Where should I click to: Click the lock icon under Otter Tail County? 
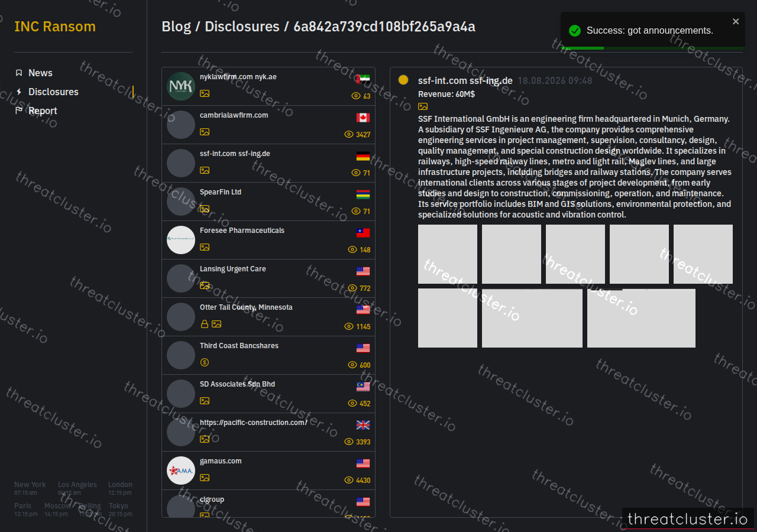pos(205,324)
